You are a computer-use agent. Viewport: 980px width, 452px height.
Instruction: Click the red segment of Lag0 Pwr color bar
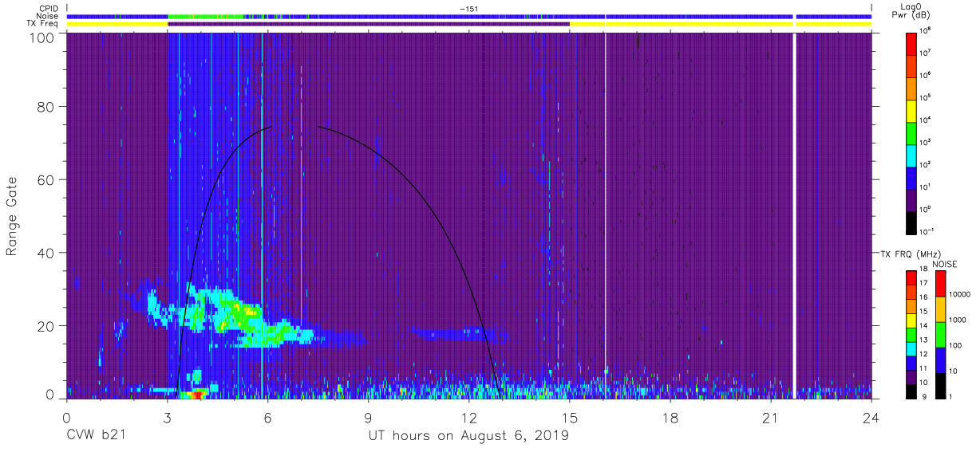pyautogui.click(x=912, y=42)
